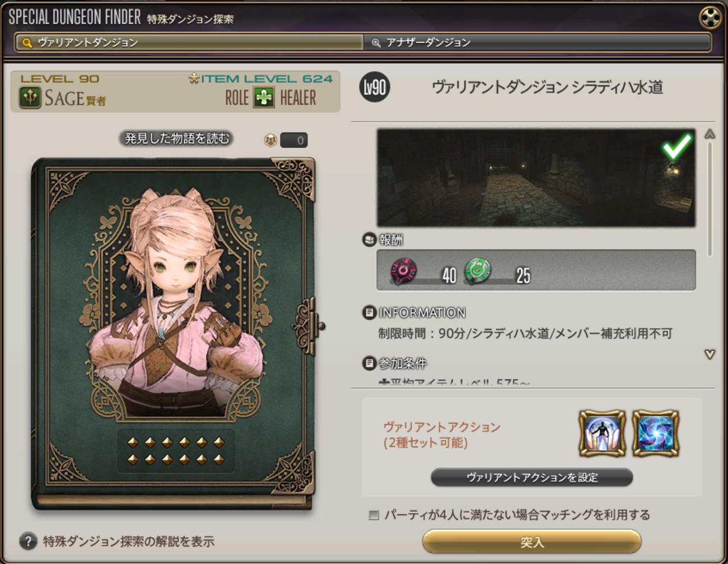728x564 pixels.
Task: Click the Sil'dihn dungeon preview image
Action: (x=536, y=178)
